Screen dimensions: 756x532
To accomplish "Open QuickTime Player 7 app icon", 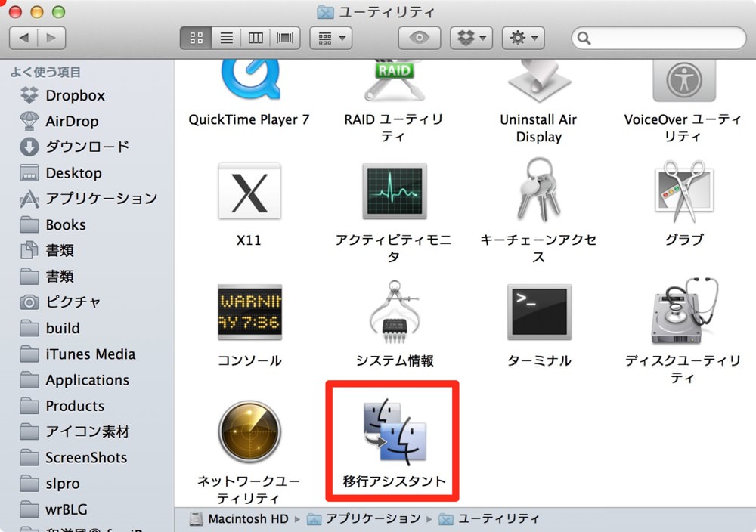I will pos(249,80).
